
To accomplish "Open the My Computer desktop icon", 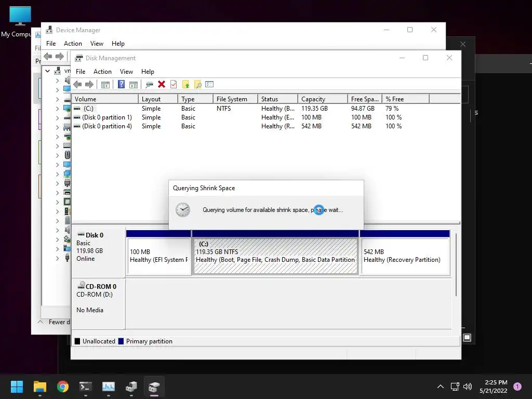I will [20, 21].
